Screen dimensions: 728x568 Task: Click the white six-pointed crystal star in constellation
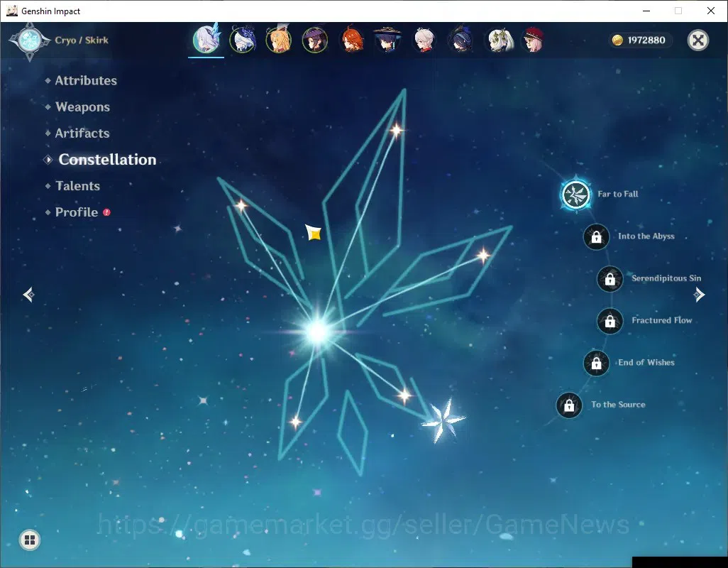[443, 420]
